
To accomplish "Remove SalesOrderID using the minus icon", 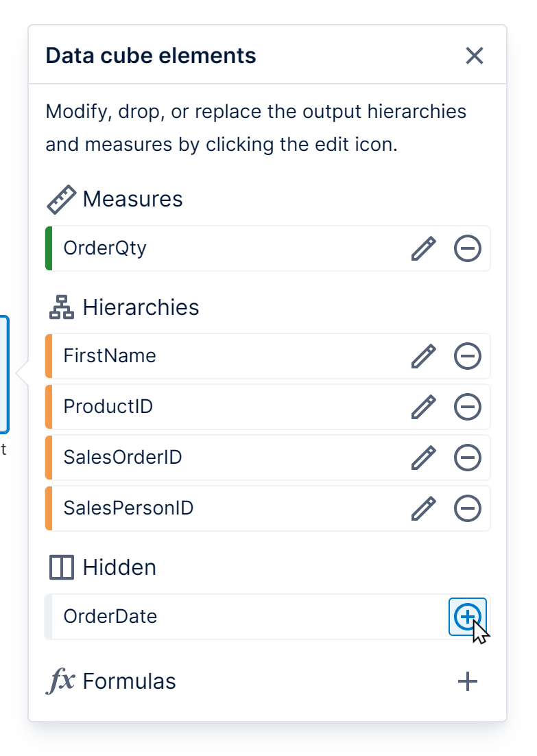I will click(467, 457).
